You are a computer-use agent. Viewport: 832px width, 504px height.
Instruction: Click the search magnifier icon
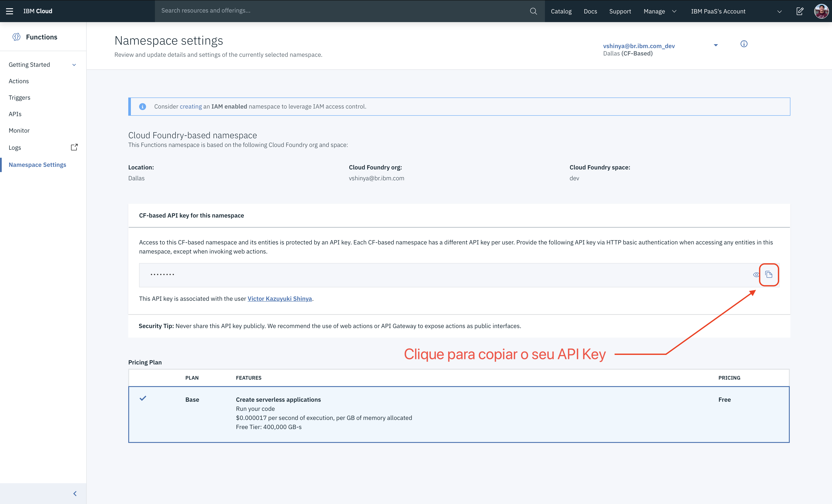[x=533, y=11]
